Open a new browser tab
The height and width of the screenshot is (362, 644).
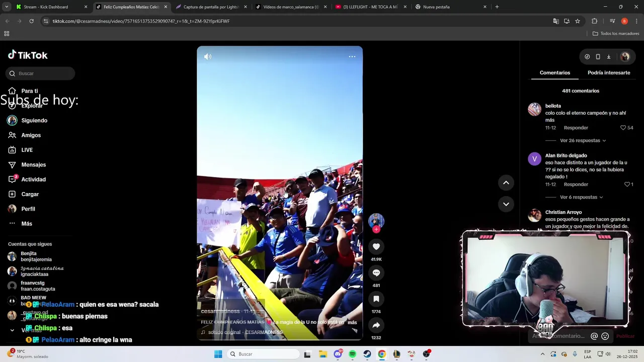497,7
